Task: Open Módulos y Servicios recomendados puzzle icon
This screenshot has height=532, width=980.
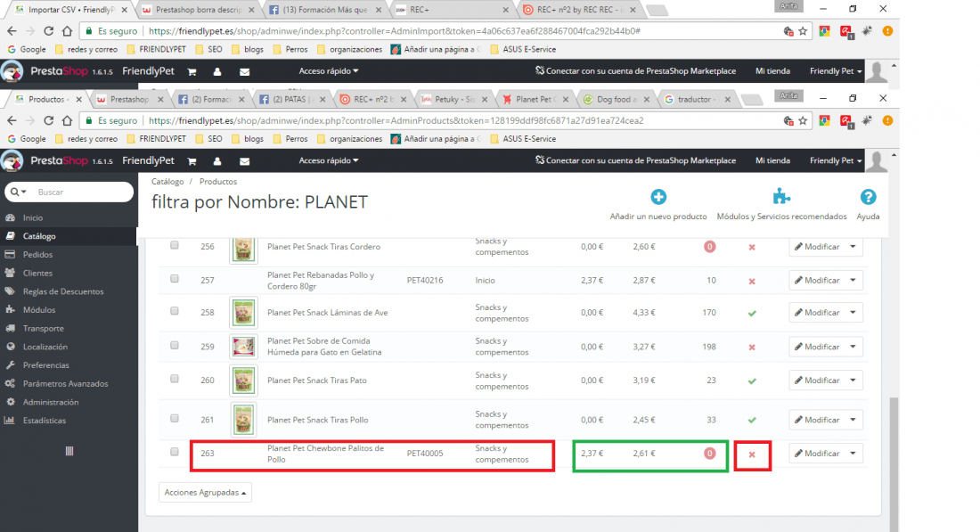Action: click(781, 196)
